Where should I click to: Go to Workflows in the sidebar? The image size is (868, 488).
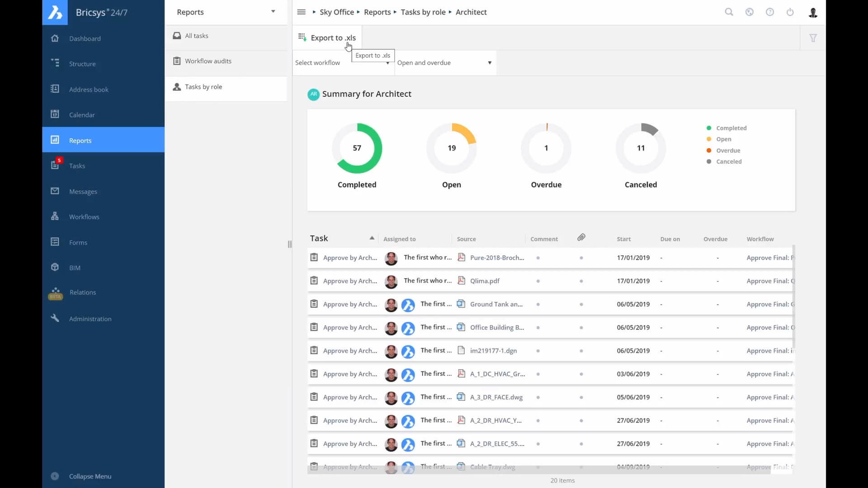point(84,217)
